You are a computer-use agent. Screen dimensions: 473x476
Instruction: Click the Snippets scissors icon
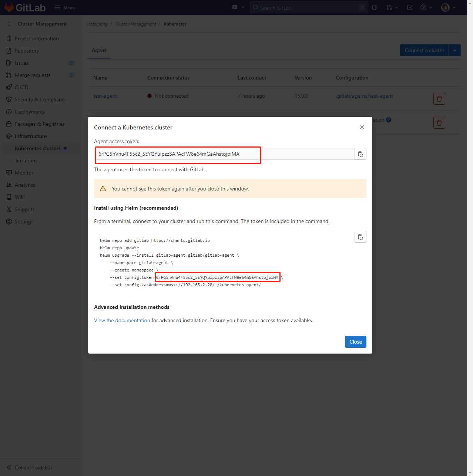(9, 209)
